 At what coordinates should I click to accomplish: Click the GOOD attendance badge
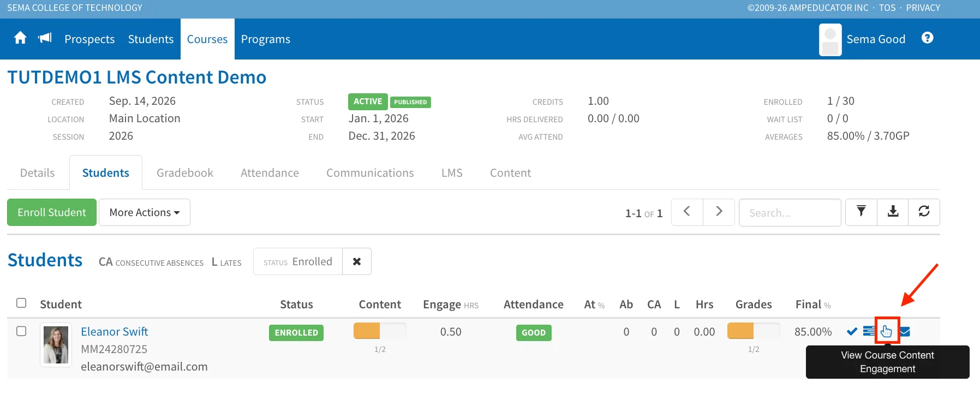pyautogui.click(x=534, y=333)
